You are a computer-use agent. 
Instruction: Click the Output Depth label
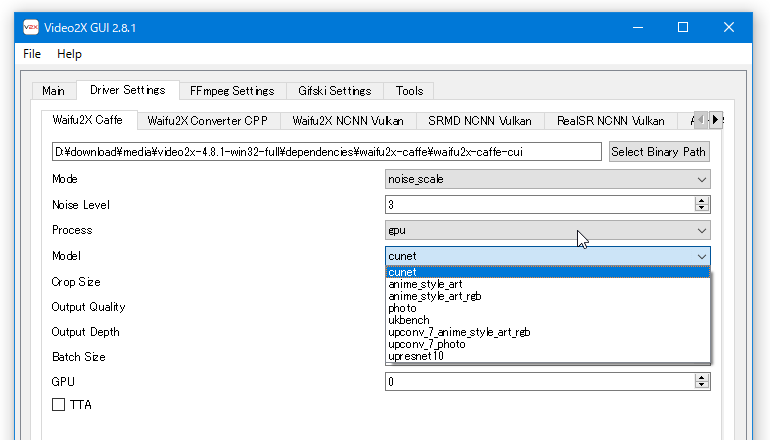(85, 332)
